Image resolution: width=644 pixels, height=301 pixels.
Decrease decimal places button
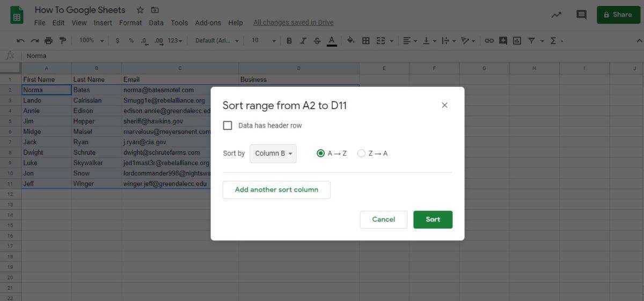click(145, 41)
